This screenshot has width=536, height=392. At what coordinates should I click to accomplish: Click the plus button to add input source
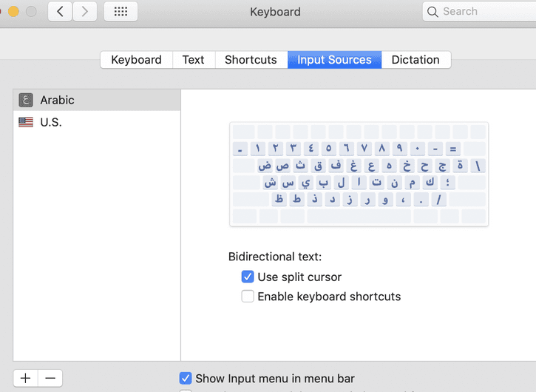click(x=26, y=378)
